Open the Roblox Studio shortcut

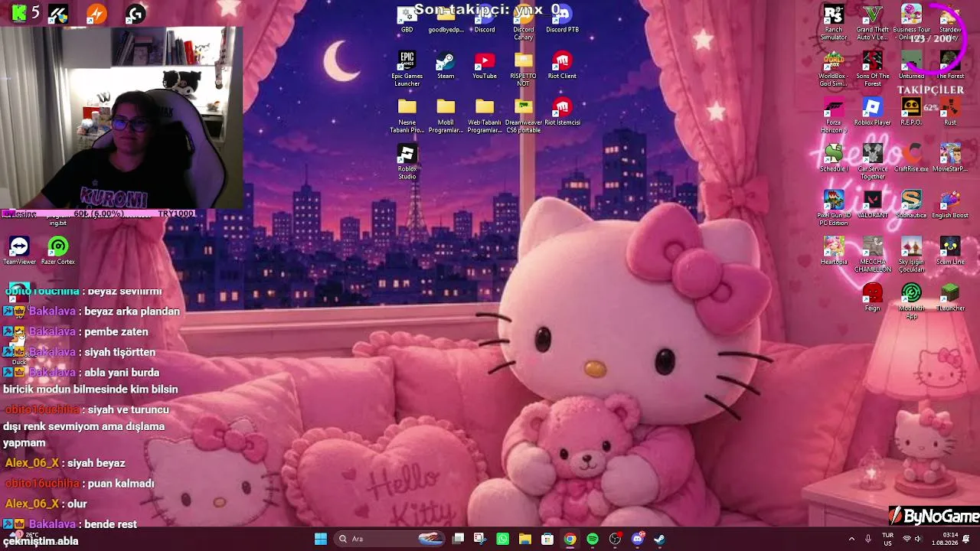407,162
